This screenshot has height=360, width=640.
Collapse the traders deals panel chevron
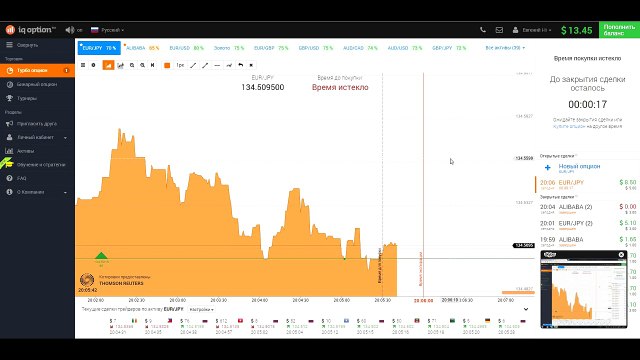click(x=526, y=309)
